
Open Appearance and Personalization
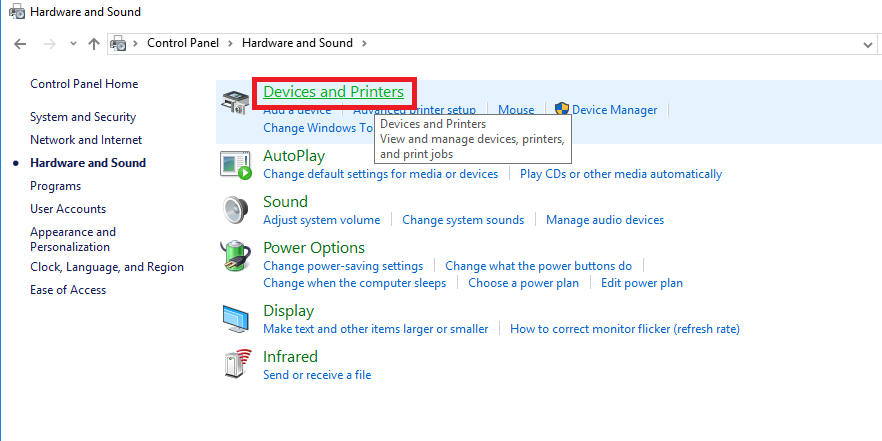[73, 239]
